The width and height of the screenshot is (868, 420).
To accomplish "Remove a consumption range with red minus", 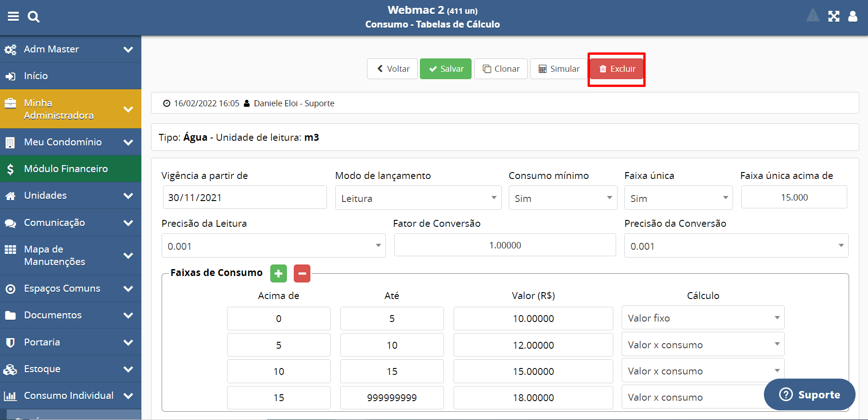I will tap(302, 273).
